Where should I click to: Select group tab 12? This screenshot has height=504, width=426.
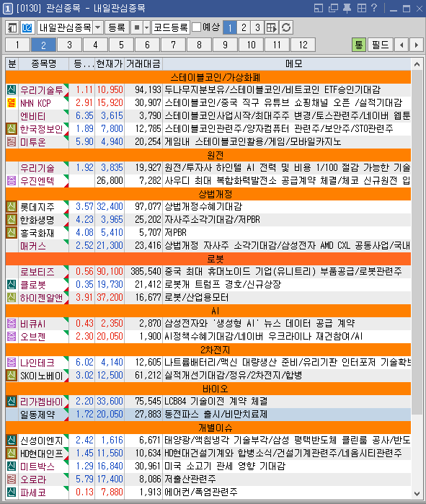(303, 45)
